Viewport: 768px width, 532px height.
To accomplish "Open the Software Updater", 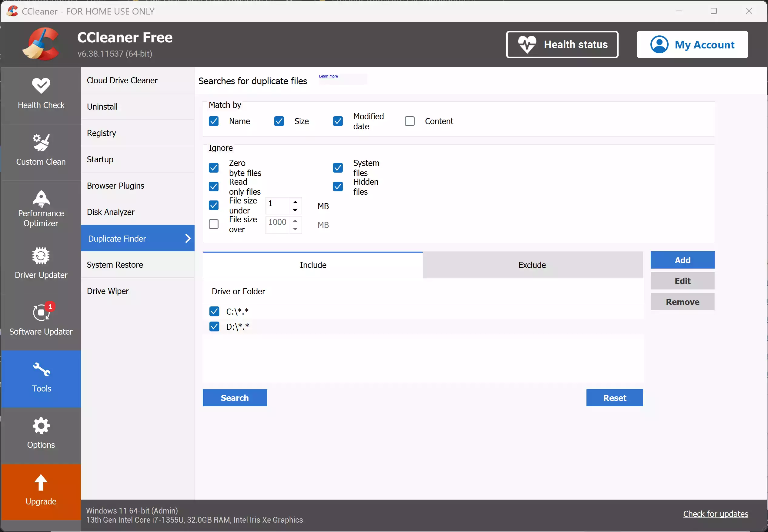I will 41,320.
